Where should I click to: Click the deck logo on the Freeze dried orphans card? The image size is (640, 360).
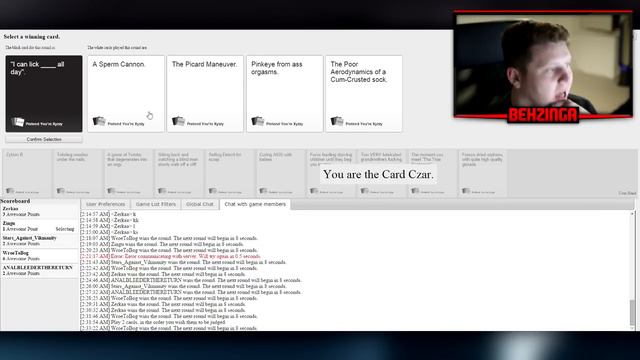click(x=466, y=191)
